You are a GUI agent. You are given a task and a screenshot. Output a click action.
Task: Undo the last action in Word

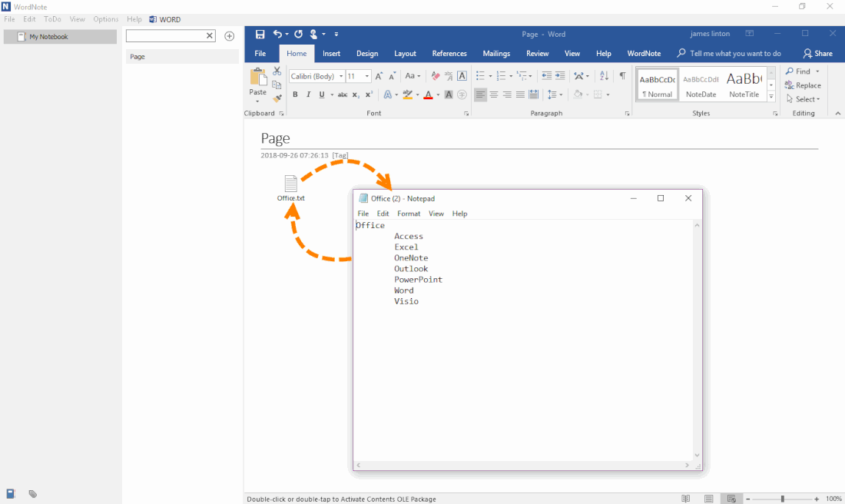277,34
